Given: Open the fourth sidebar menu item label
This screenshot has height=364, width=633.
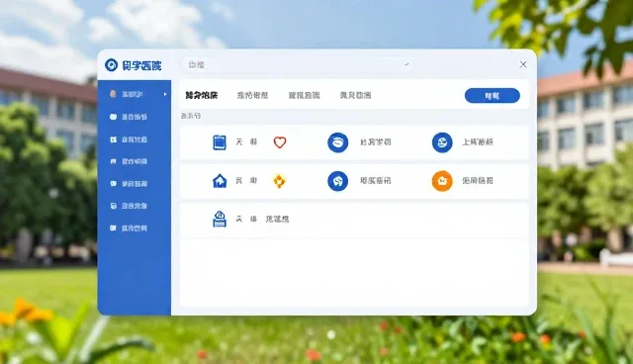Looking at the screenshot, I should pos(135,161).
